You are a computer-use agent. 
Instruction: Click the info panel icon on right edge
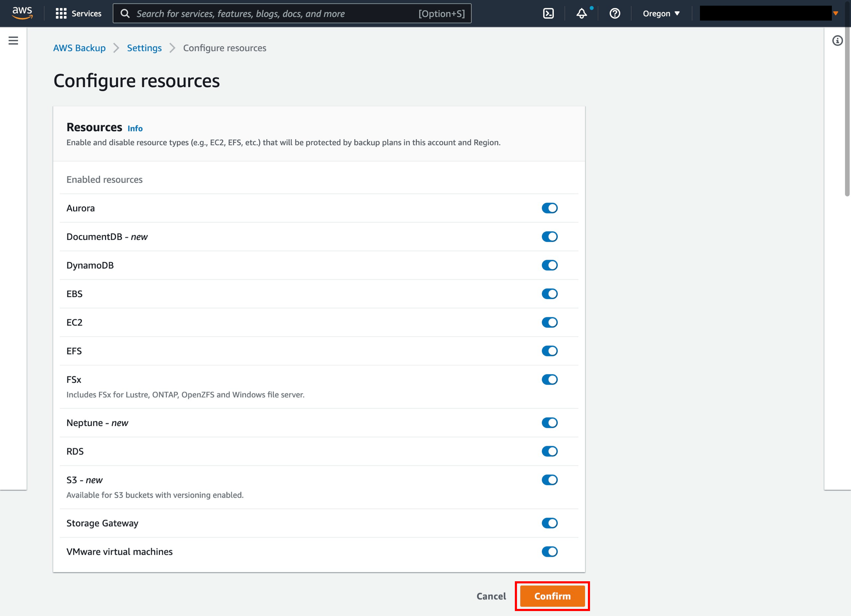[x=838, y=41]
